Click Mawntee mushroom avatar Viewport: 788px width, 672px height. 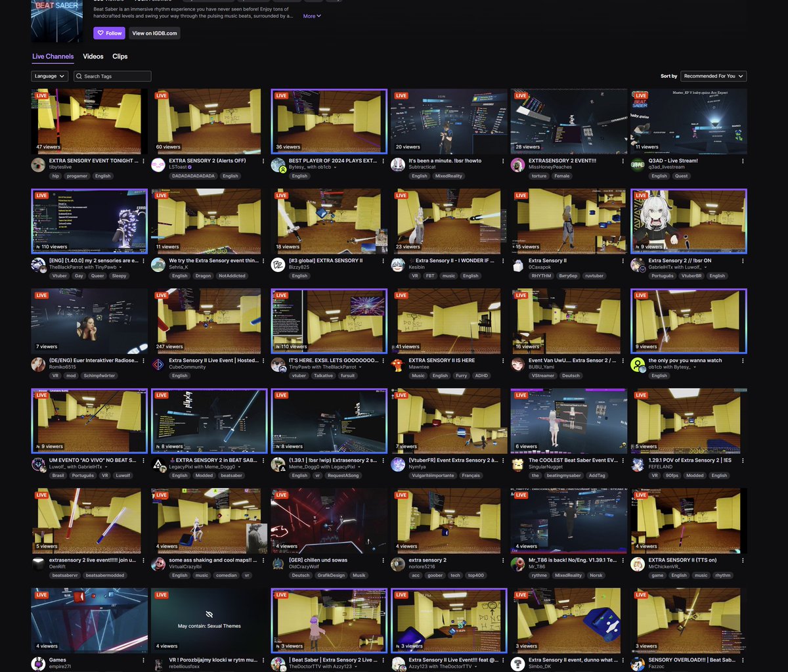click(x=398, y=365)
